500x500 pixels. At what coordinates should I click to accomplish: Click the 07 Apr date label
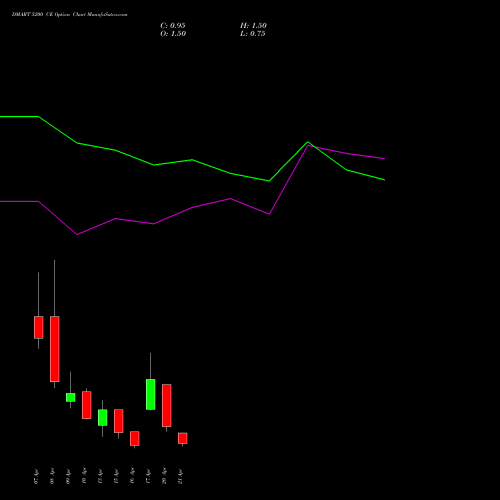point(36,476)
